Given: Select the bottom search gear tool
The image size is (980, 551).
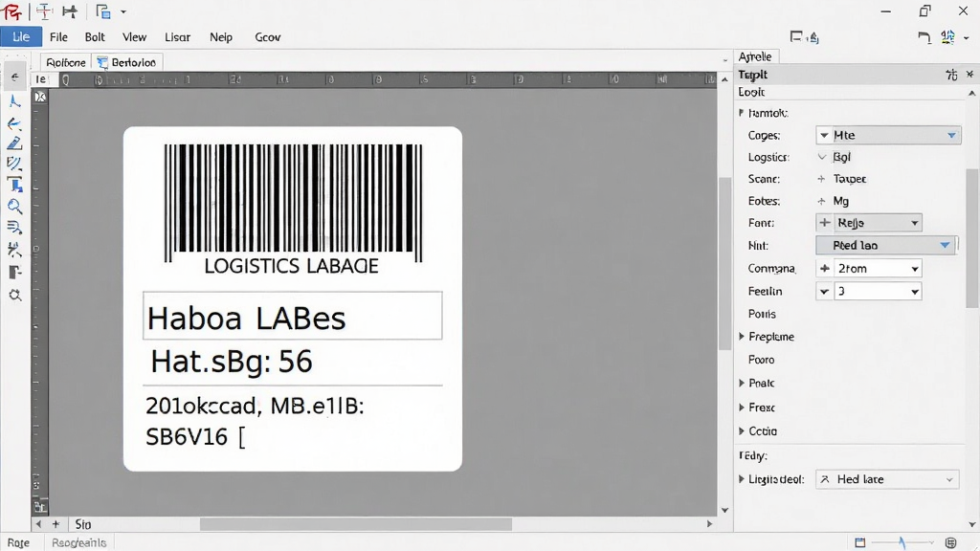Looking at the screenshot, I should (x=15, y=295).
